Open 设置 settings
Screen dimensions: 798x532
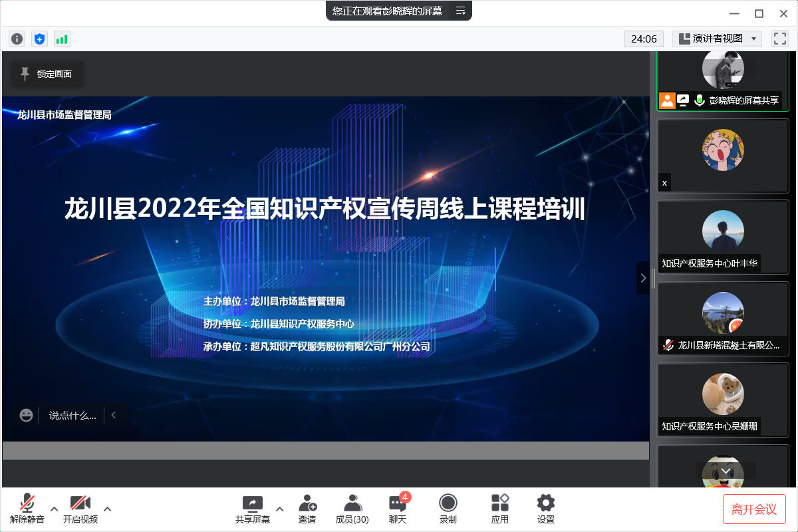point(546,509)
